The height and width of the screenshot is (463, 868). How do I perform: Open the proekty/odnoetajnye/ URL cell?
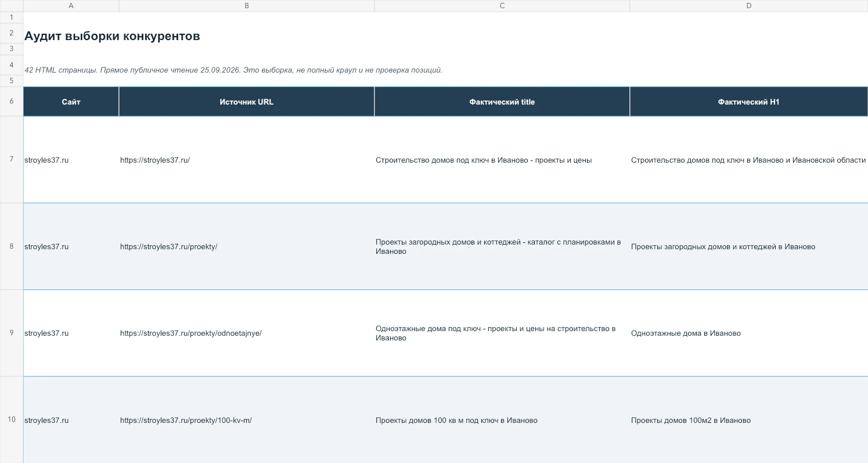click(247, 333)
